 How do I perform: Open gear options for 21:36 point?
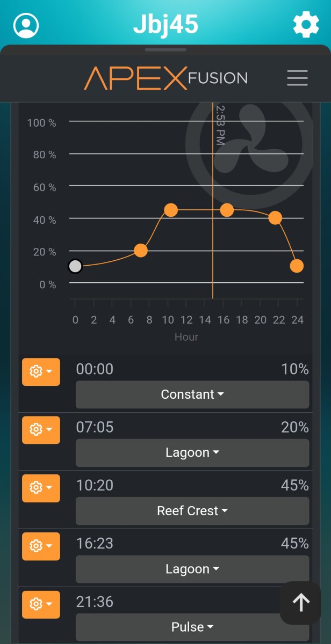[x=41, y=604]
